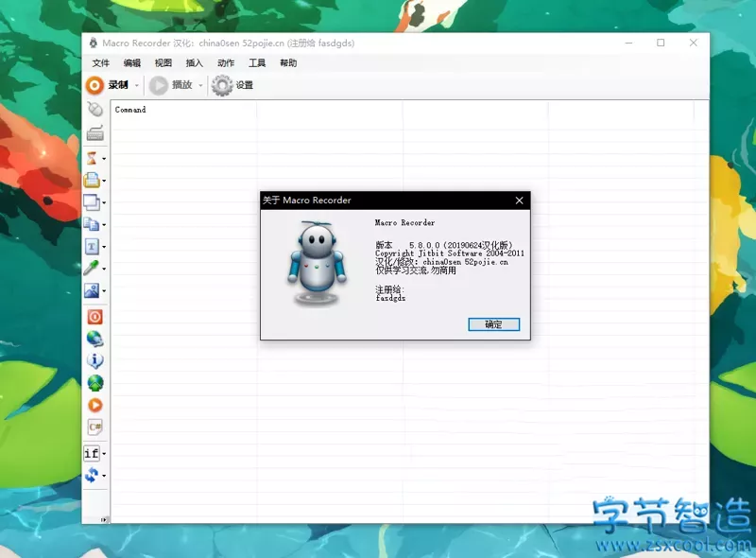
Task: Open the 设置 settings gear
Action: [x=232, y=85]
